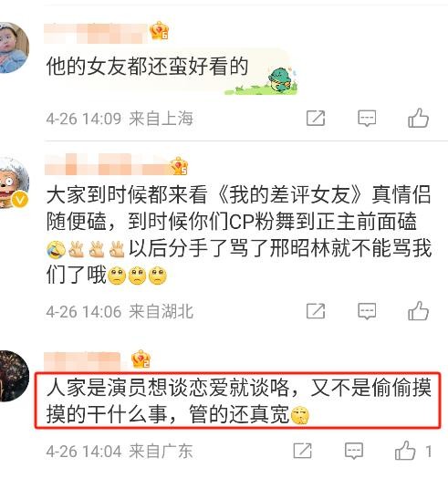Image resolution: width=448 pixels, height=489 pixels.
Task: Open the baby photo avatar profile
Action: tap(13, 47)
